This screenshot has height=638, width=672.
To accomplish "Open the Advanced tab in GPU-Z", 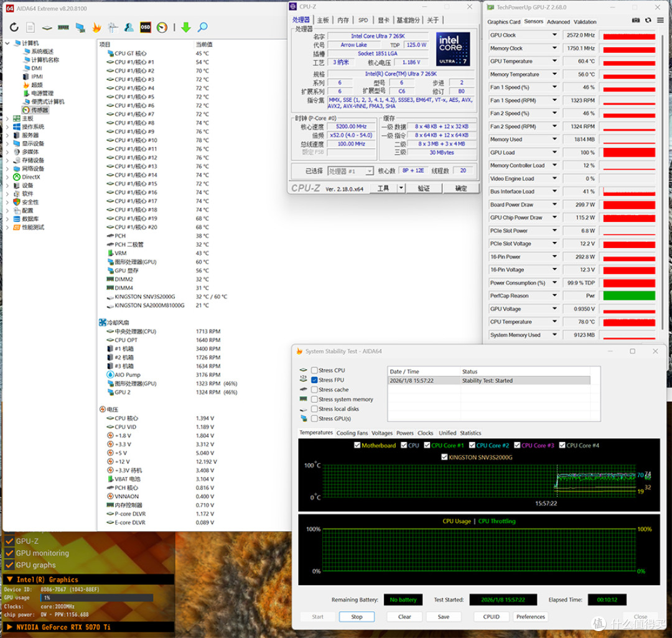I will [558, 22].
